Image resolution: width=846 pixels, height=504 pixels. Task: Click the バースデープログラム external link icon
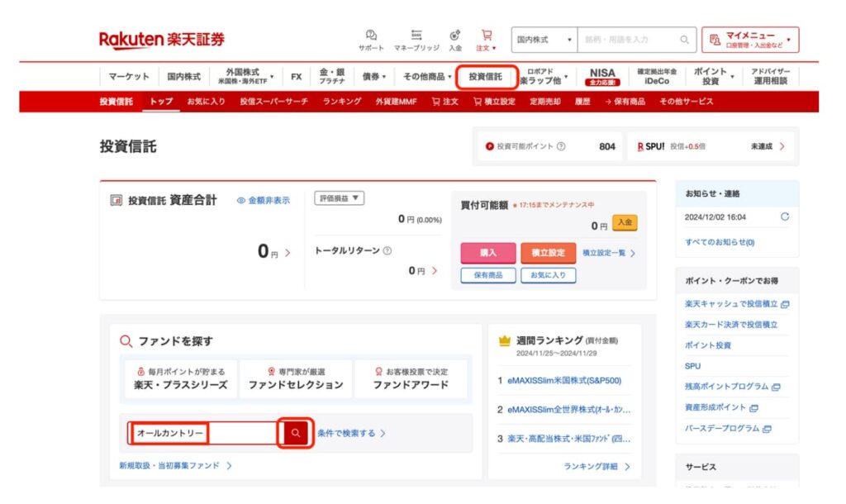pyautogui.click(x=767, y=429)
